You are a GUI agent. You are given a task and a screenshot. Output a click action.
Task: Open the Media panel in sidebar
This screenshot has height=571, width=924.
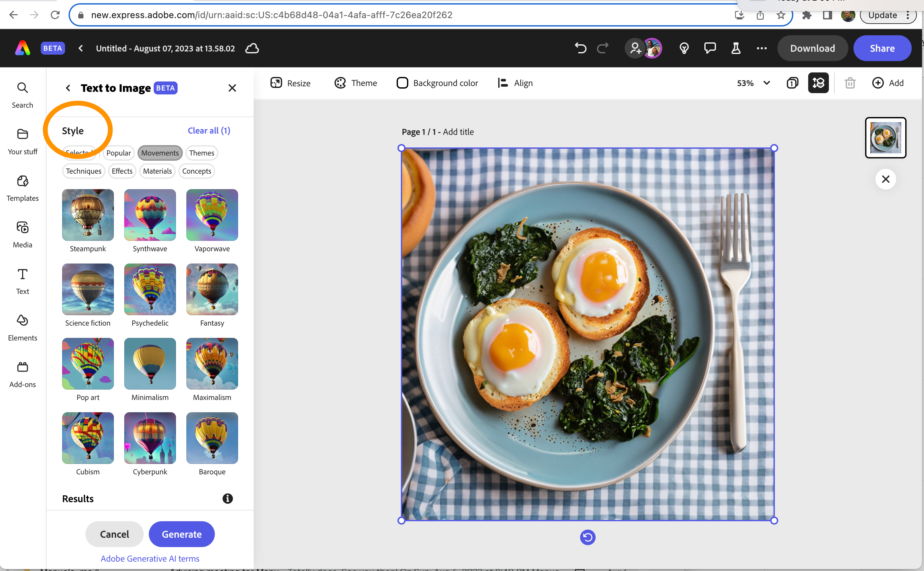tap(22, 234)
